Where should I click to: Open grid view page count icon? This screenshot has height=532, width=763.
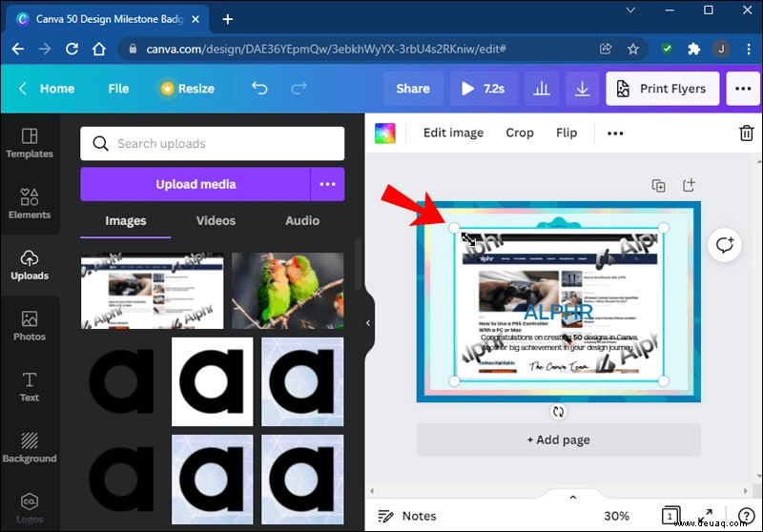pyautogui.click(x=670, y=516)
